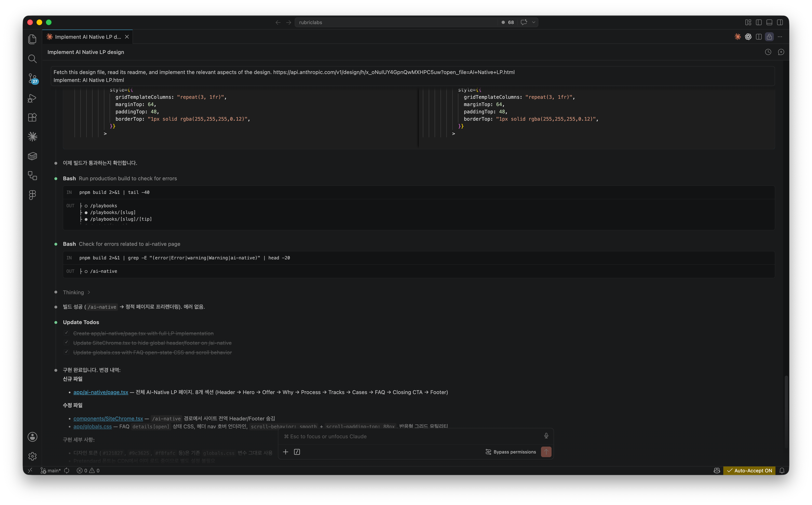812x505 pixels.
Task: Expand the Update Todos step
Action: click(81, 322)
